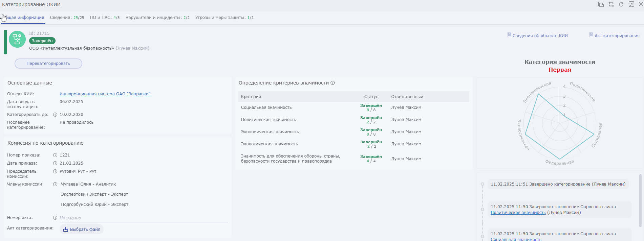The width and height of the screenshot is (644, 241).
Task: Click info icon beside 'Члены комиссии'
Action: [55, 184]
